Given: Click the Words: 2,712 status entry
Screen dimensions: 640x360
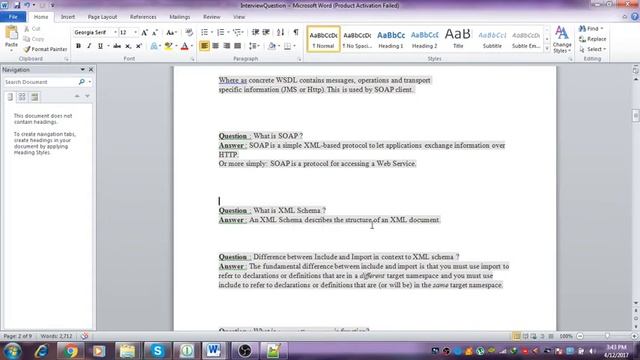Looking at the screenshot, I should coord(56,336).
